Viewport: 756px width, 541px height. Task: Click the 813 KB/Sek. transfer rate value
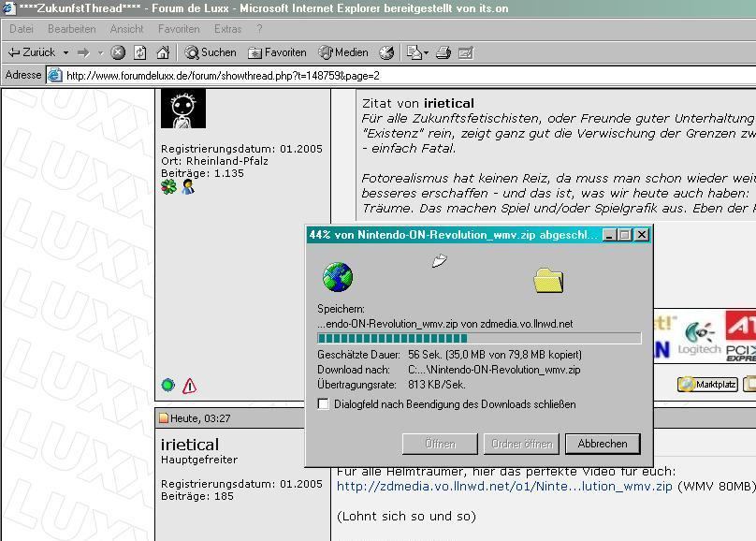tap(436, 385)
